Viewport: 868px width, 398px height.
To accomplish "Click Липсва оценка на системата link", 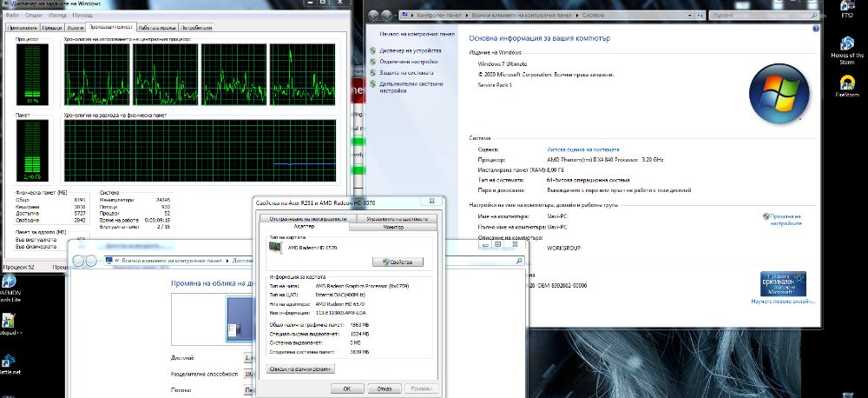I will (583, 149).
